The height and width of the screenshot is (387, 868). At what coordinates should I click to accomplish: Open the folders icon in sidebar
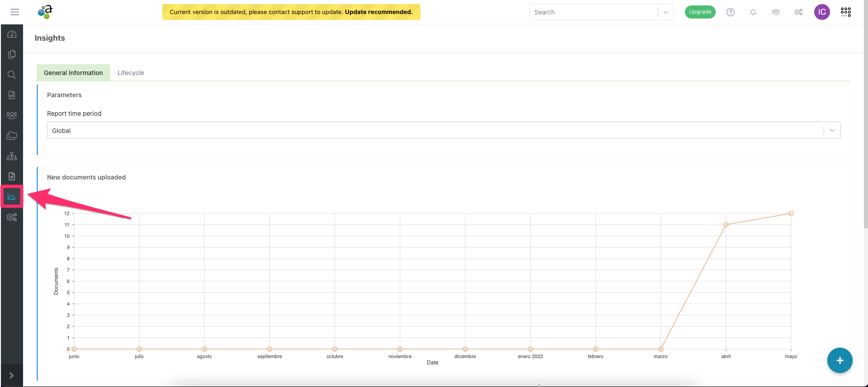coord(12,136)
